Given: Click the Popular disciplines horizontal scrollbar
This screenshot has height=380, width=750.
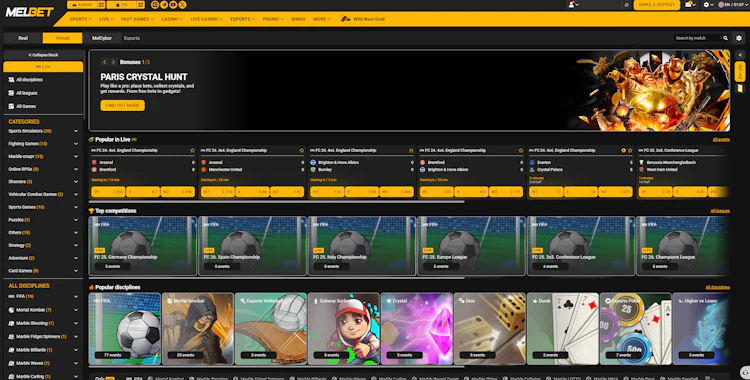Looking at the screenshot, I should pyautogui.click(x=276, y=367).
